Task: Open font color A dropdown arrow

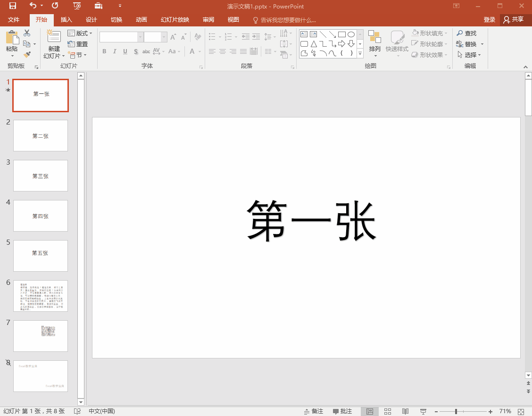Action: (200, 51)
